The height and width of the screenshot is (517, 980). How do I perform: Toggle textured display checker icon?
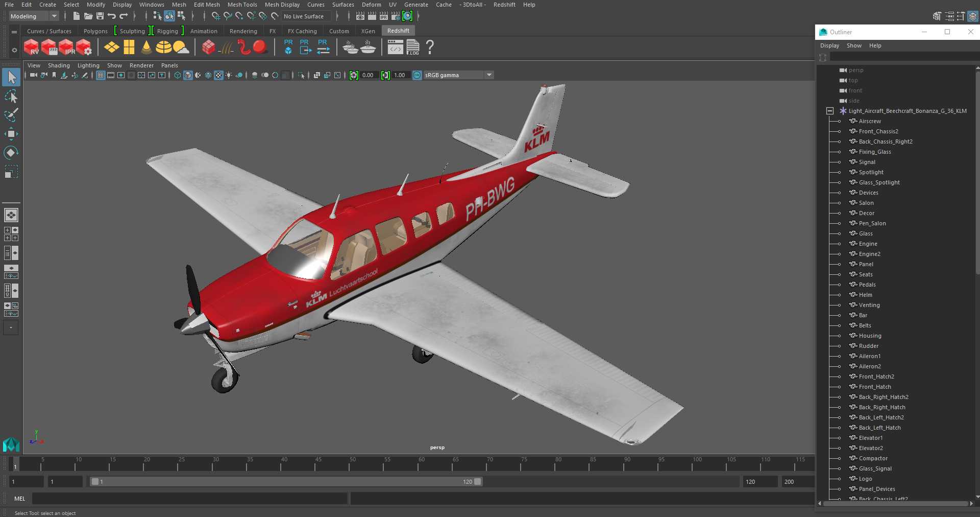coord(218,75)
